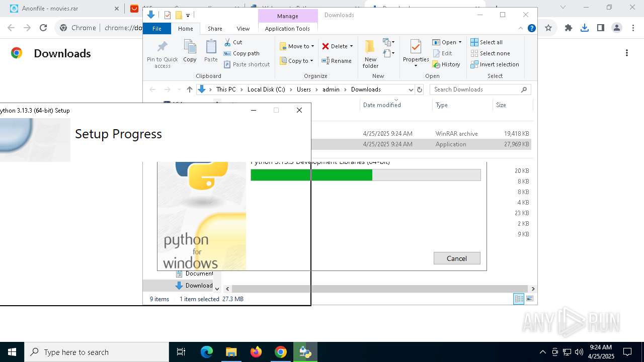The width and height of the screenshot is (644, 362).
Task: Open Firefox from taskbar
Action: pos(256,352)
